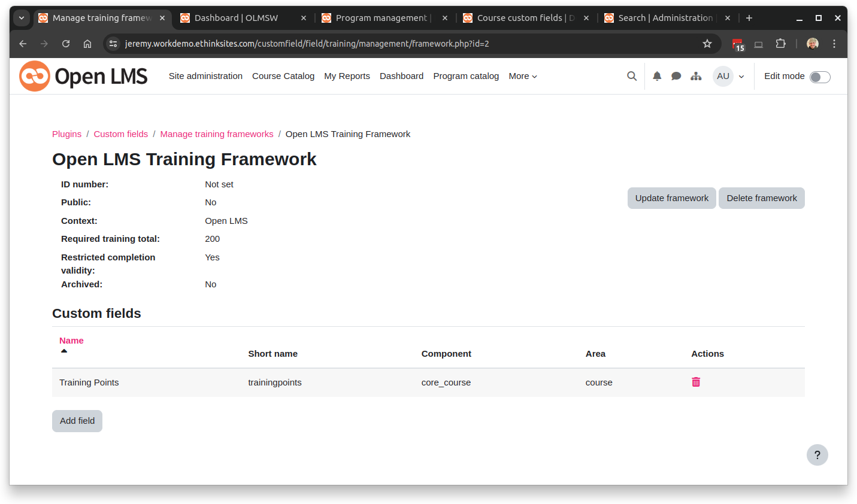
Task: Click the ascending sort arrow under Name
Action: [x=64, y=351]
